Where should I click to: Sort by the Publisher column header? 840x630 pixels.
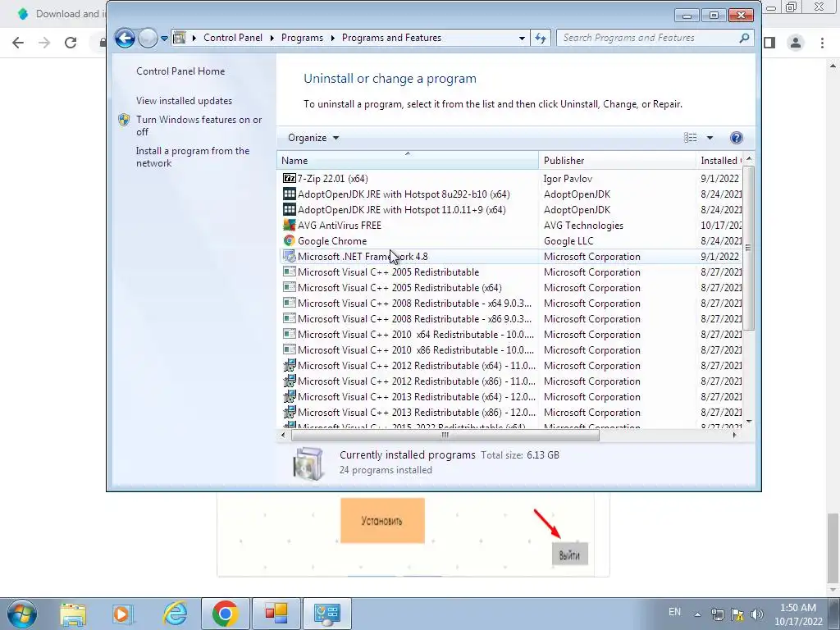(617, 160)
